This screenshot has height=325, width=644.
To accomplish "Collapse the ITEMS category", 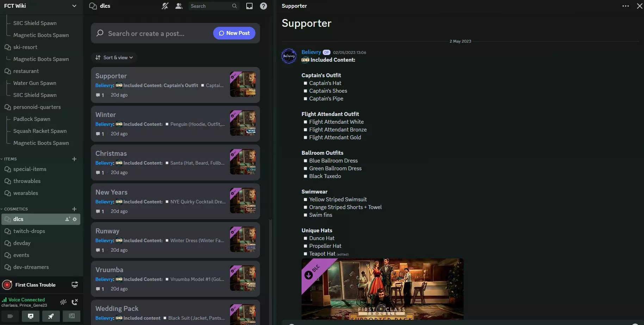I will pos(9,159).
